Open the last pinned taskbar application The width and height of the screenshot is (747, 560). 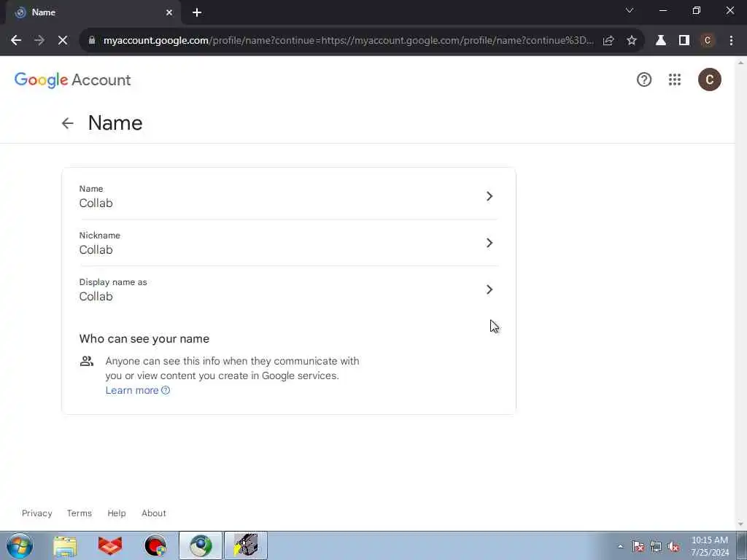coord(246,545)
